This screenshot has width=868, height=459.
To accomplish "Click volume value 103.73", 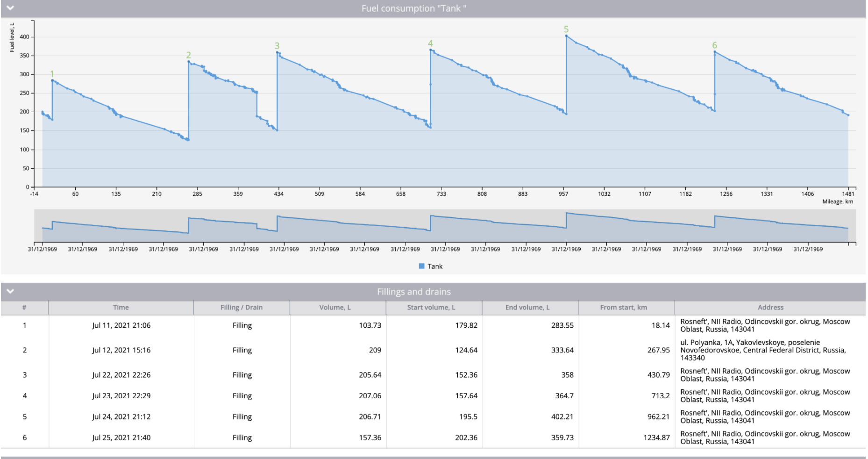I will point(370,325).
